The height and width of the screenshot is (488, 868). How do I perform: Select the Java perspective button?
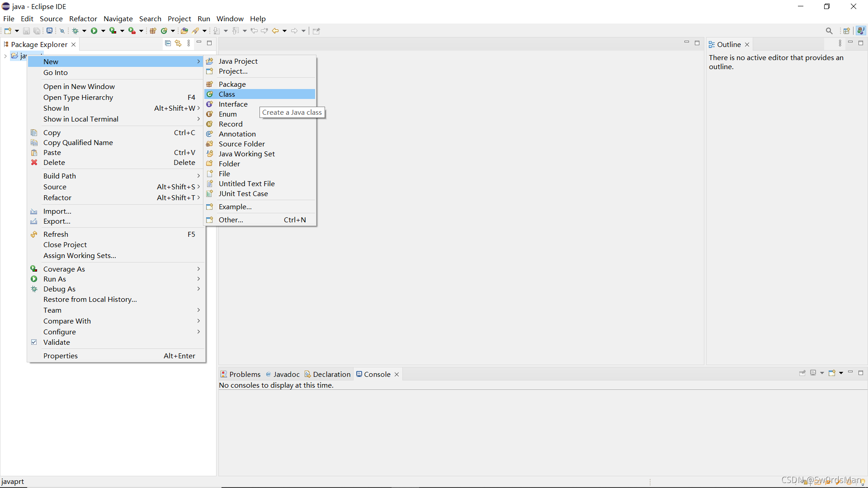pyautogui.click(x=861, y=31)
